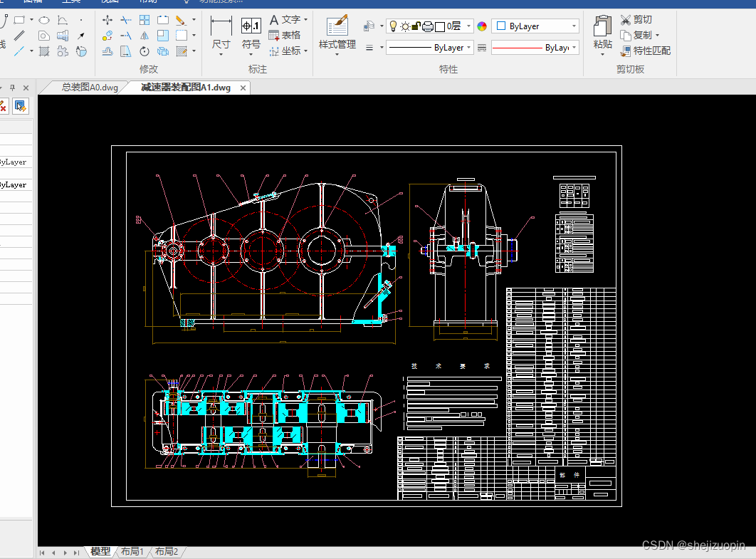Switch to 布局1 layout tab
Viewport: 756px width, 559px height.
[132, 550]
